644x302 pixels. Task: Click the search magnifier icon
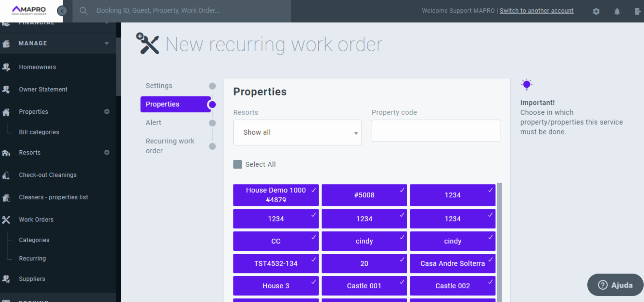[84, 11]
